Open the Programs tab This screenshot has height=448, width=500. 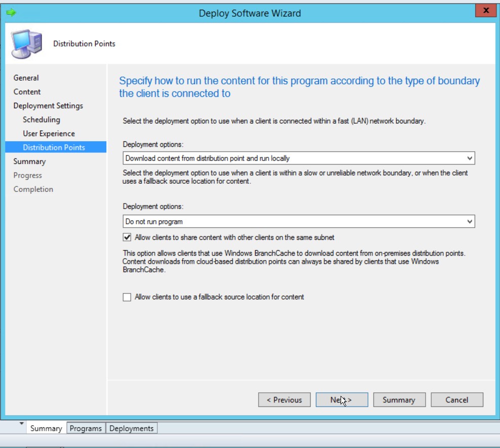pyautogui.click(x=86, y=428)
